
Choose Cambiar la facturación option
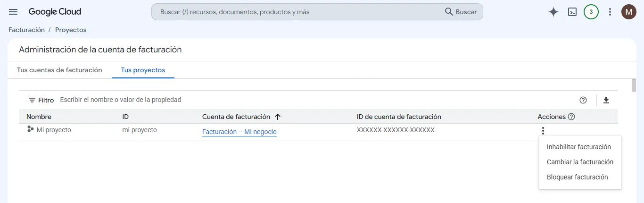pos(580,162)
